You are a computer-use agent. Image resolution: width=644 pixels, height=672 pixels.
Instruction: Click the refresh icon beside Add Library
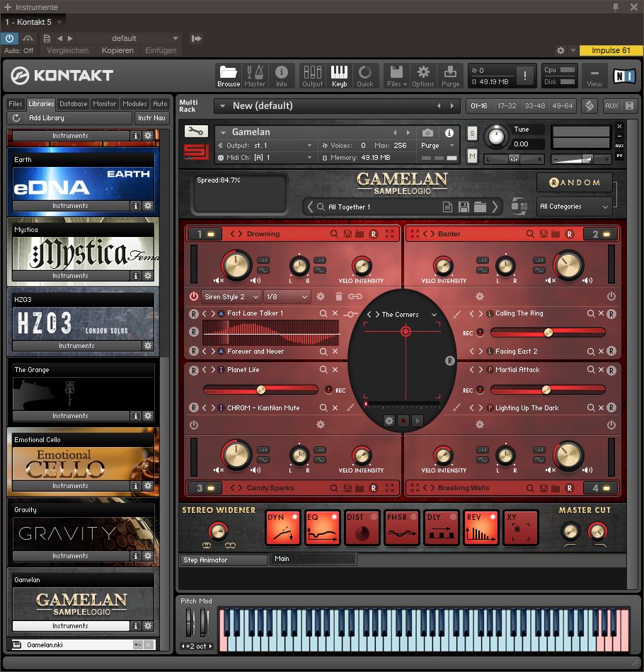tap(16, 118)
